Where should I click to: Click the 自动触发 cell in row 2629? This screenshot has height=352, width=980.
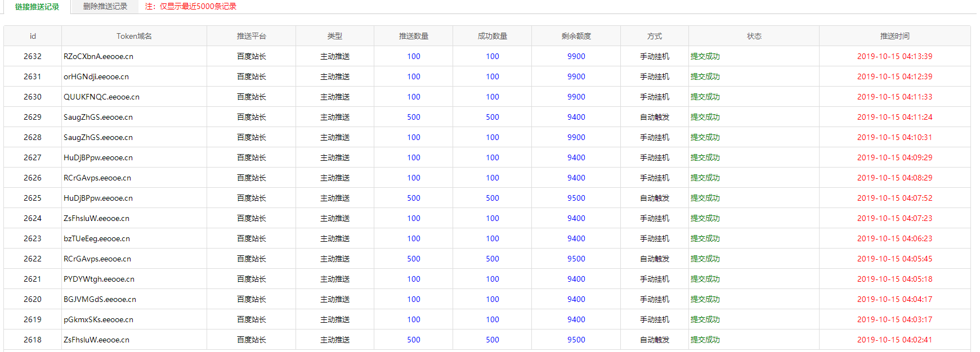pyautogui.click(x=655, y=117)
